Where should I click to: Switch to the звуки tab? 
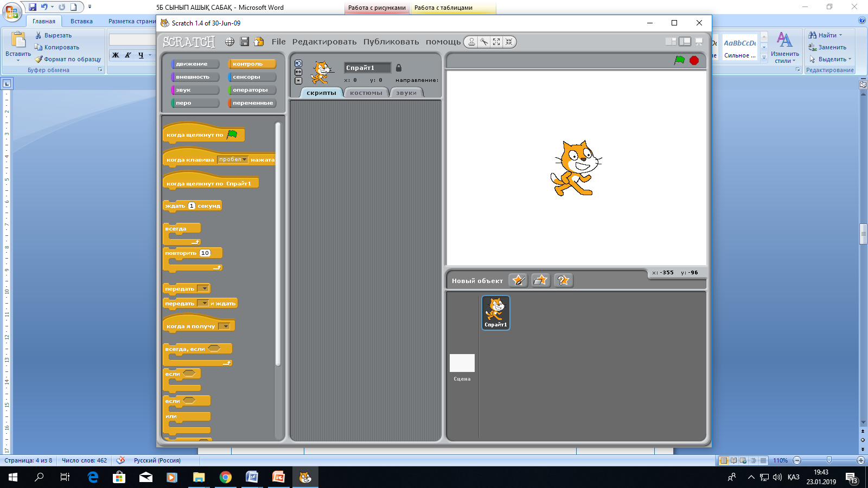pos(406,93)
